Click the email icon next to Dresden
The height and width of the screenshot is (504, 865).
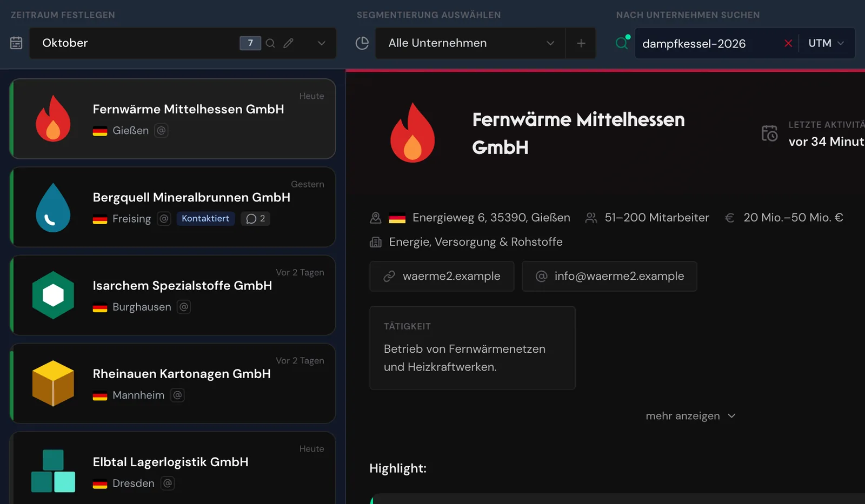(168, 483)
